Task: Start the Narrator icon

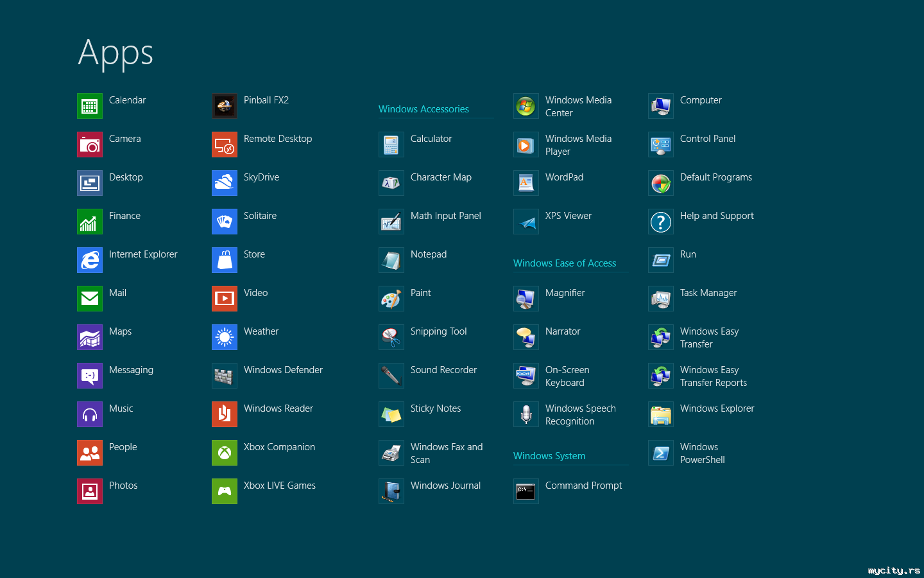Action: pyautogui.click(x=526, y=337)
